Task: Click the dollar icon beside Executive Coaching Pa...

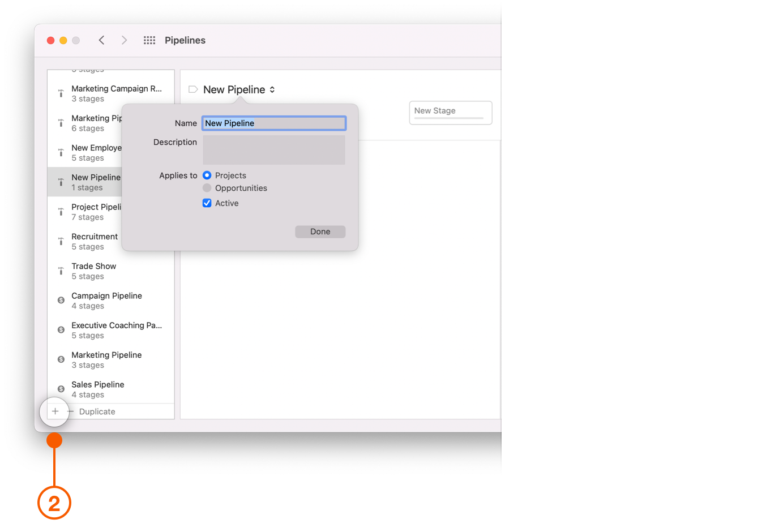Action: pyautogui.click(x=61, y=329)
